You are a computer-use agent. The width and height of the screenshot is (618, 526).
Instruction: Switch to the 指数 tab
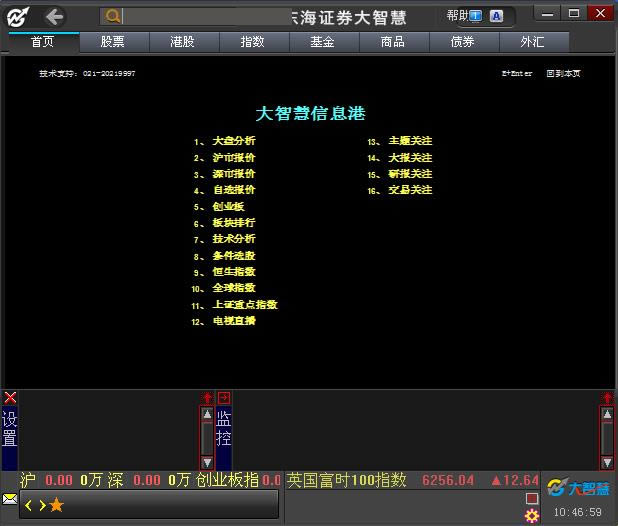point(253,42)
